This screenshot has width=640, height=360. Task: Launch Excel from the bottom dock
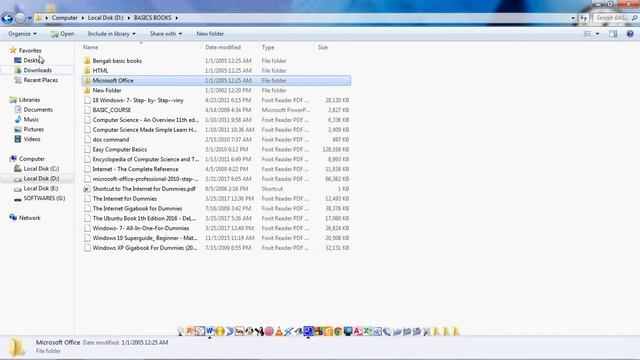367,331
